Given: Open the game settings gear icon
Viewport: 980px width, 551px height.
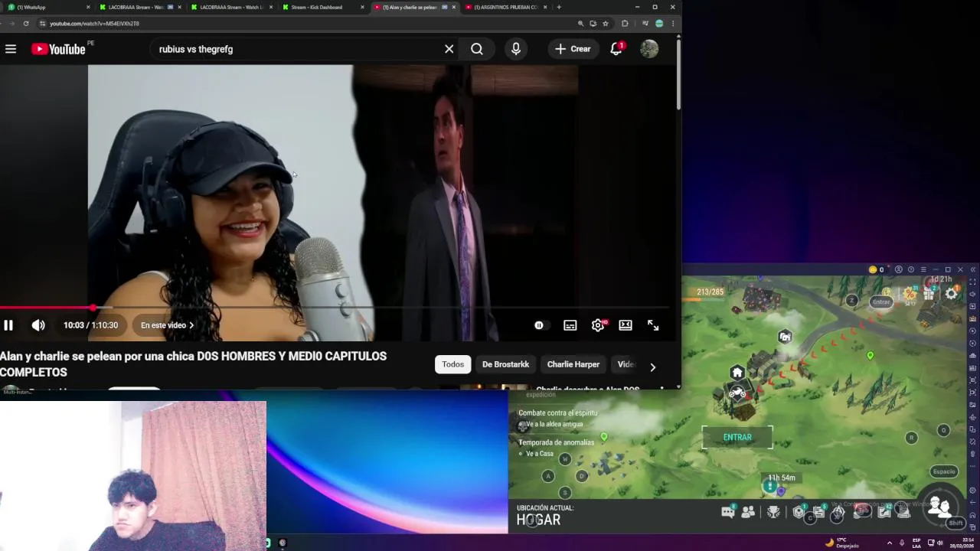Looking at the screenshot, I should tap(951, 293).
